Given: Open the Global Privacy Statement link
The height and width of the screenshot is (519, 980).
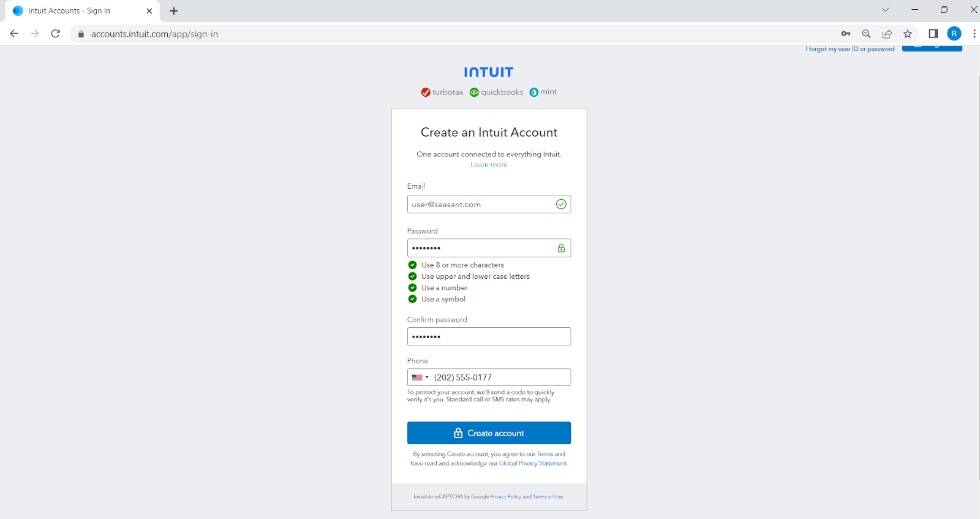Looking at the screenshot, I should [x=533, y=463].
